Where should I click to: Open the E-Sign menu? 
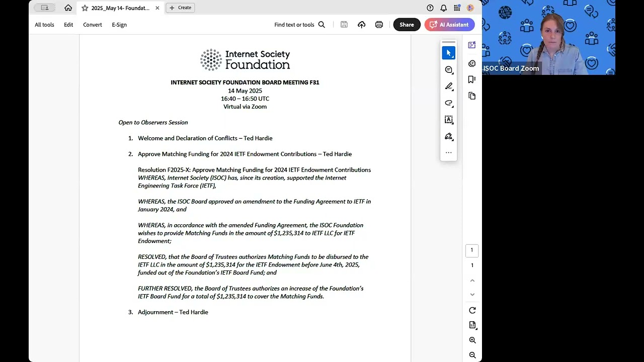119,25
